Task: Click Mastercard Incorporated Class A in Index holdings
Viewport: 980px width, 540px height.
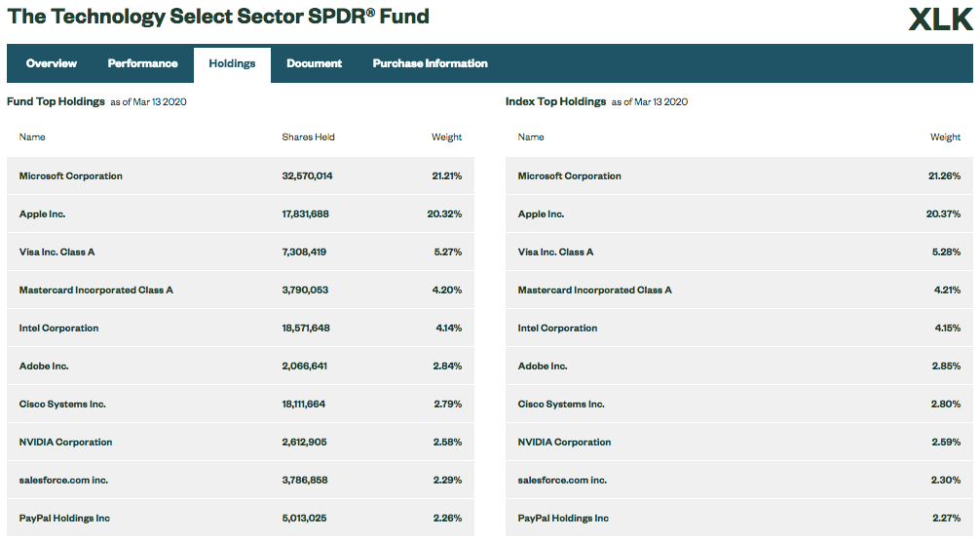Action: (x=594, y=290)
